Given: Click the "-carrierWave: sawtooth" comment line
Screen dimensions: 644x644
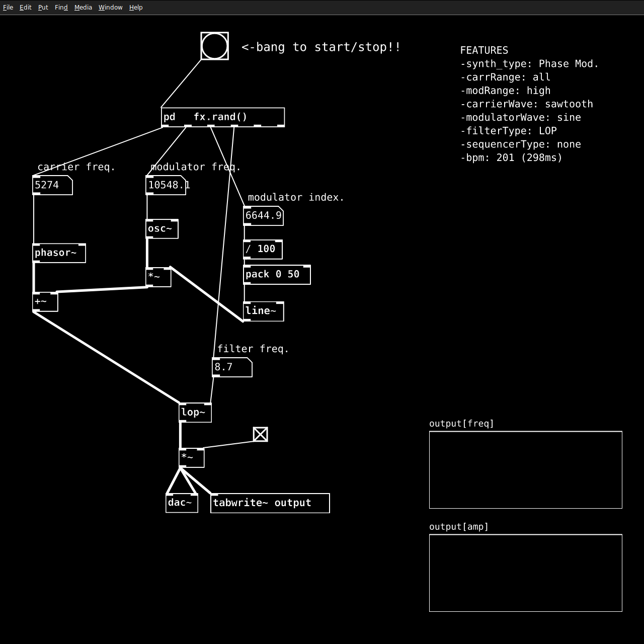Looking at the screenshot, I should point(526,104).
